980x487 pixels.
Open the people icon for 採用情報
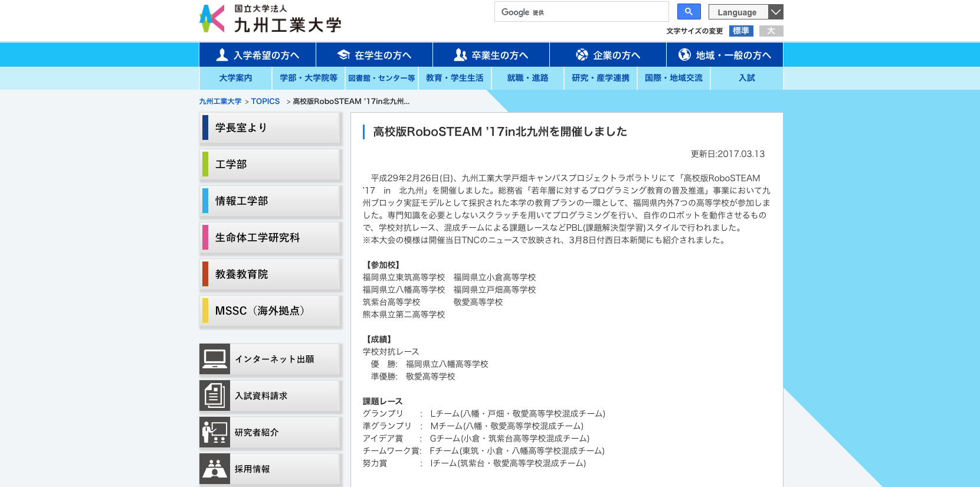click(215, 469)
